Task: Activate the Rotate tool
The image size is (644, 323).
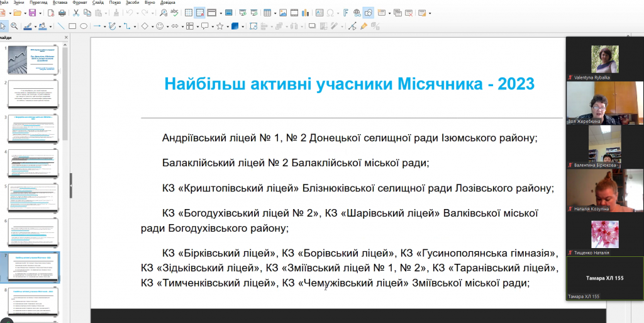Action: pos(253,26)
